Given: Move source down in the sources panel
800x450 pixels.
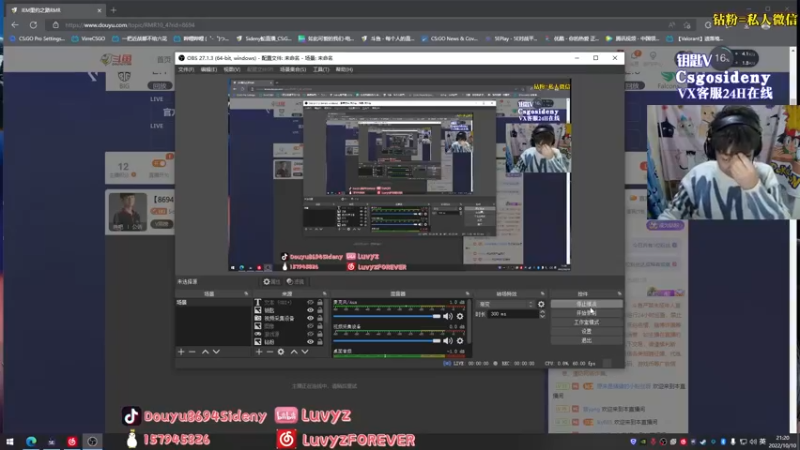Looking at the screenshot, I should (x=305, y=352).
